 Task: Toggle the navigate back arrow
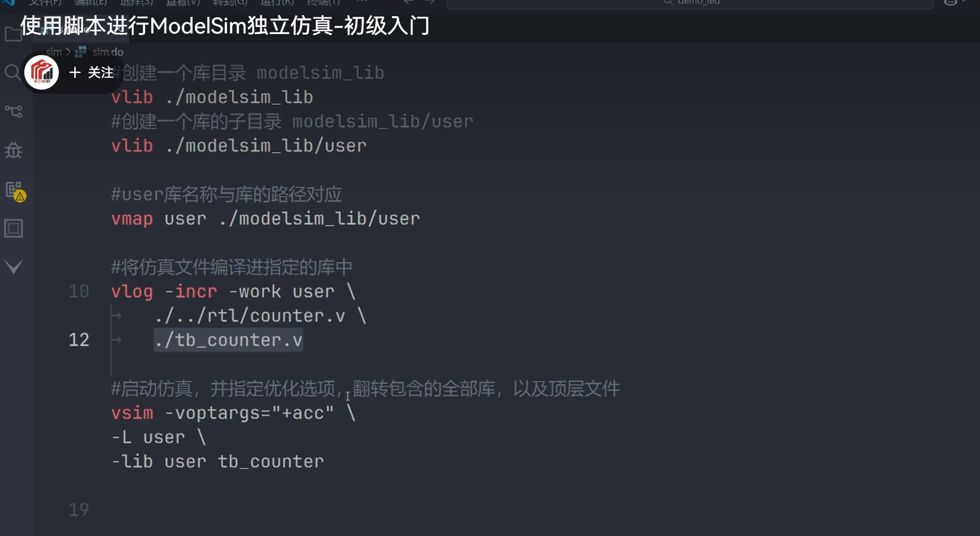click(x=409, y=2)
